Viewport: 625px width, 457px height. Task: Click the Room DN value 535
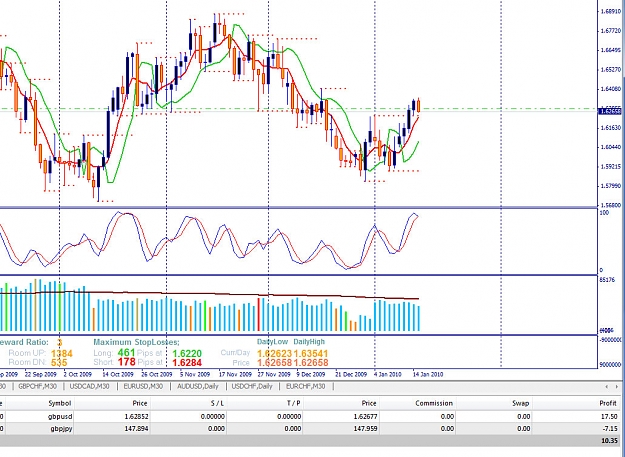coord(59,363)
